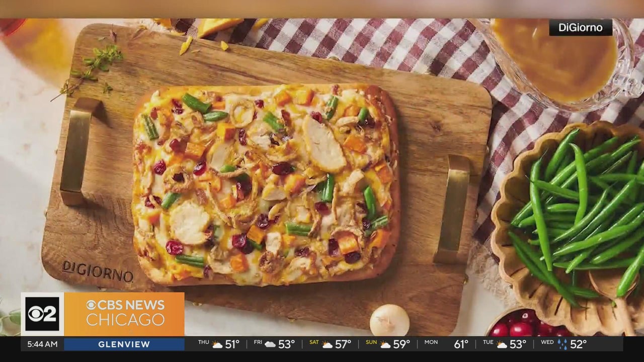Click the CBS 2 station logo
The image size is (644, 362).
42,314
